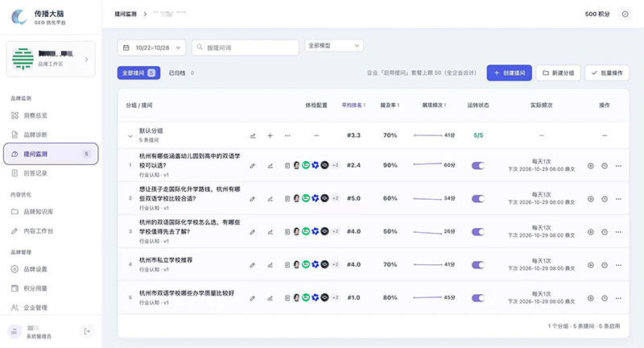Open schedule clock for the 45分 question
Image resolution: width=644 pixels, height=348 pixels.
(x=605, y=298)
